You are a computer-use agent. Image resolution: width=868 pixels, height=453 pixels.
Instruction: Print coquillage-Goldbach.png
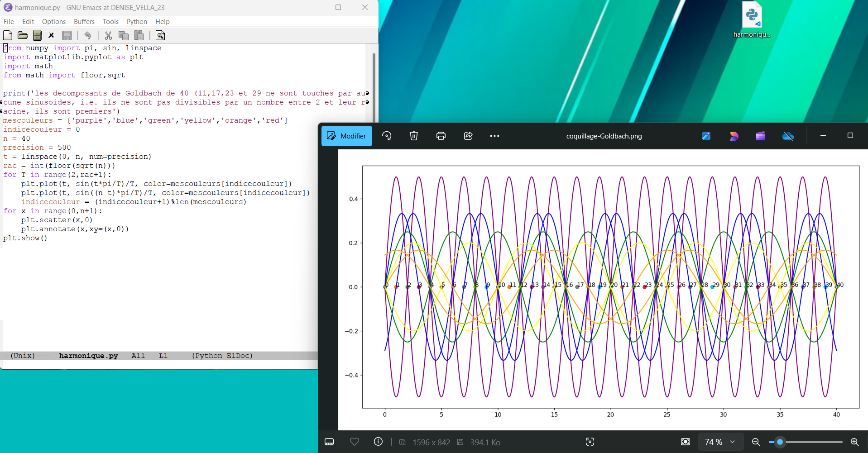[441, 136]
